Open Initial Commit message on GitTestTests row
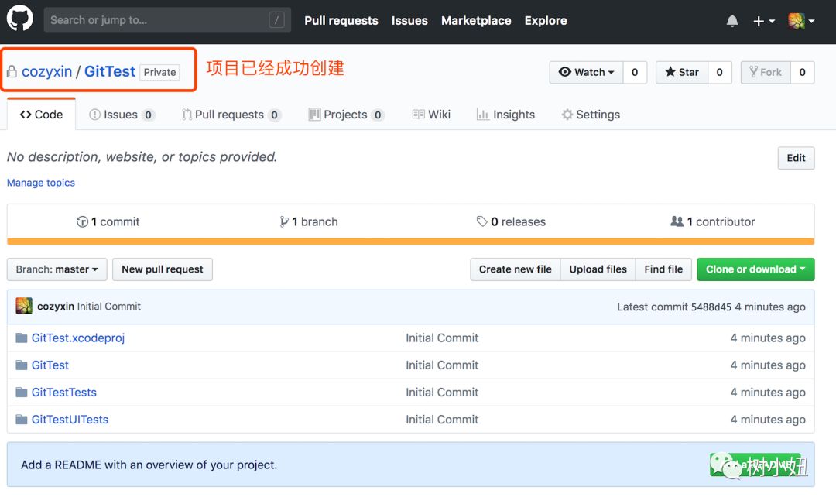This screenshot has height=504, width=836. click(442, 392)
